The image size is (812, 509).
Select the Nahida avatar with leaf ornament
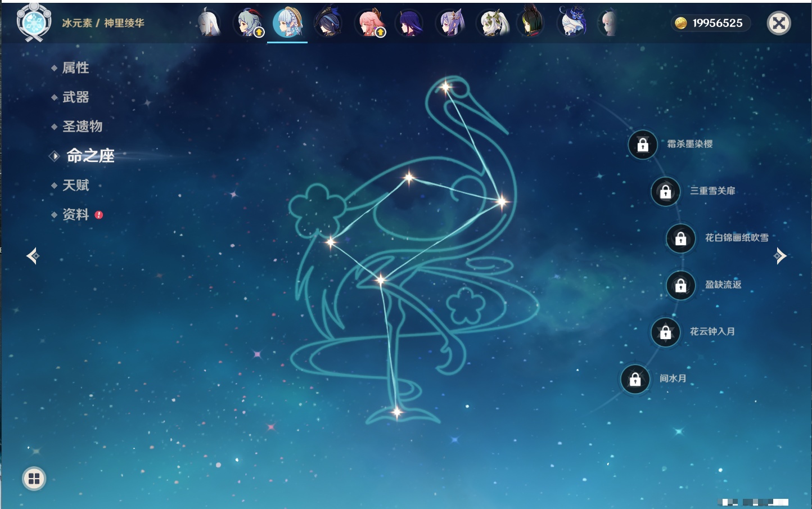(x=493, y=23)
